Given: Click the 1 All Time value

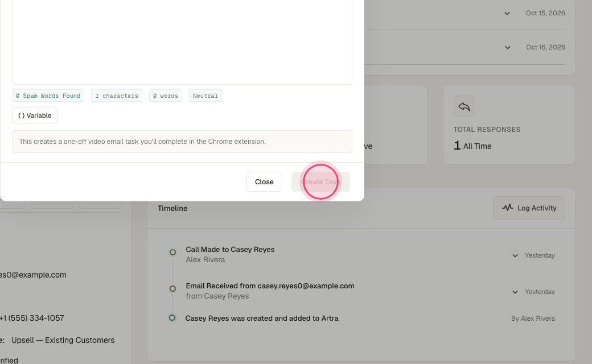Looking at the screenshot, I should click(x=472, y=146).
